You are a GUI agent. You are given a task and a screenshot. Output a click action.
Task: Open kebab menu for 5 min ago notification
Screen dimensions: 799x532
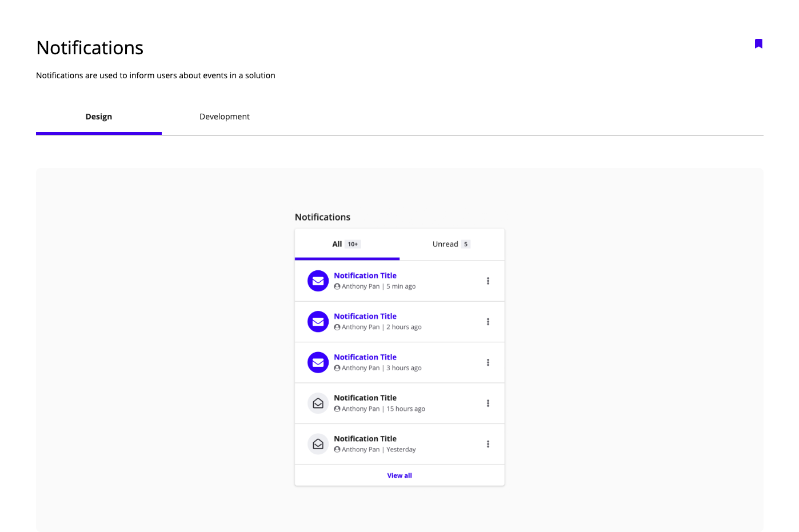tap(488, 281)
